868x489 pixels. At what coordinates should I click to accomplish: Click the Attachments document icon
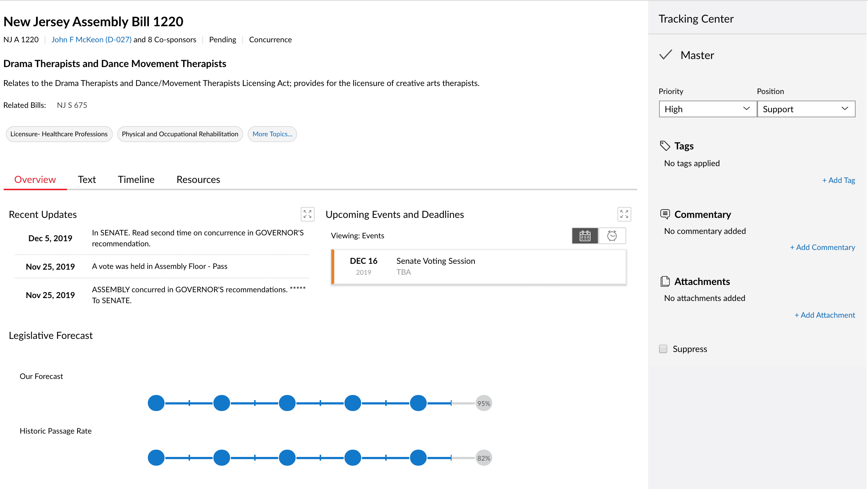point(665,281)
